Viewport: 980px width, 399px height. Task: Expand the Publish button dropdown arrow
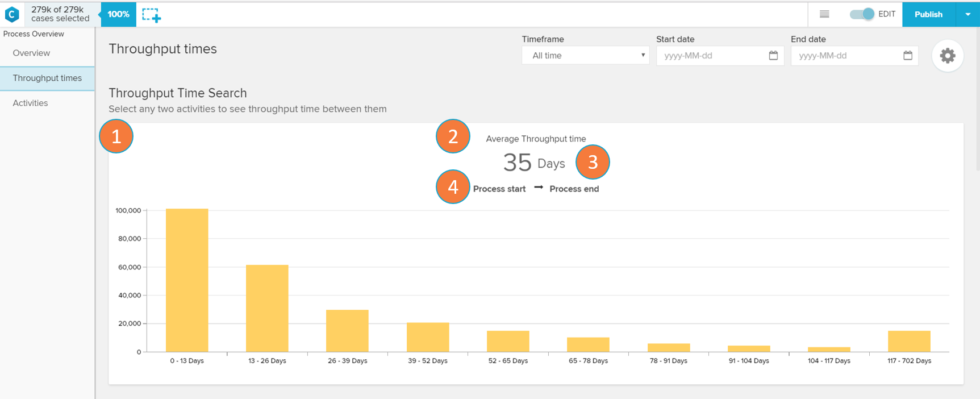[968, 14]
